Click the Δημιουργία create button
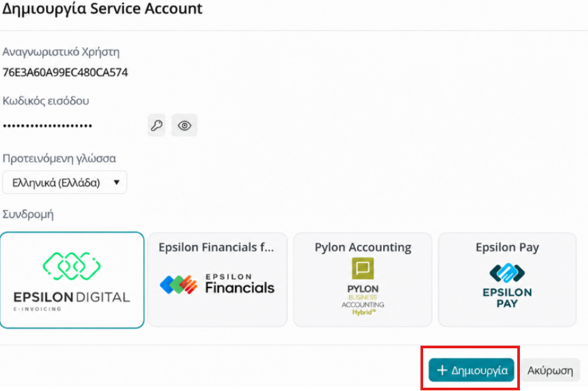 click(x=471, y=370)
